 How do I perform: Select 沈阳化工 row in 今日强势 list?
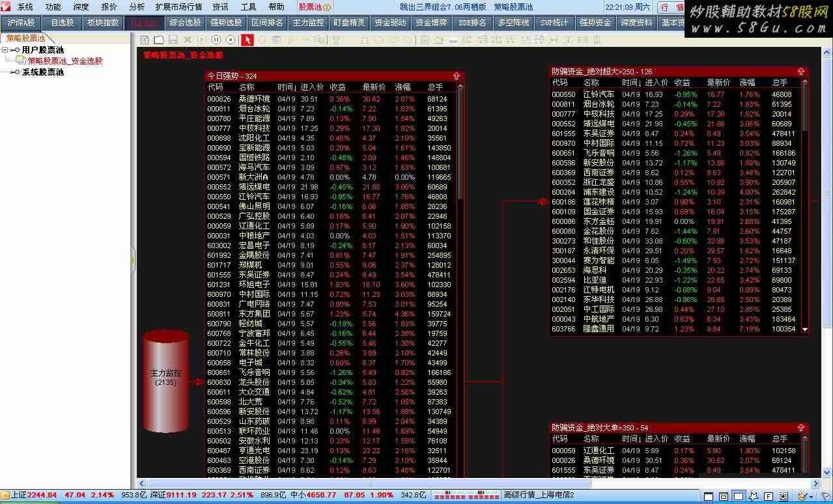pyautogui.click(x=331, y=138)
